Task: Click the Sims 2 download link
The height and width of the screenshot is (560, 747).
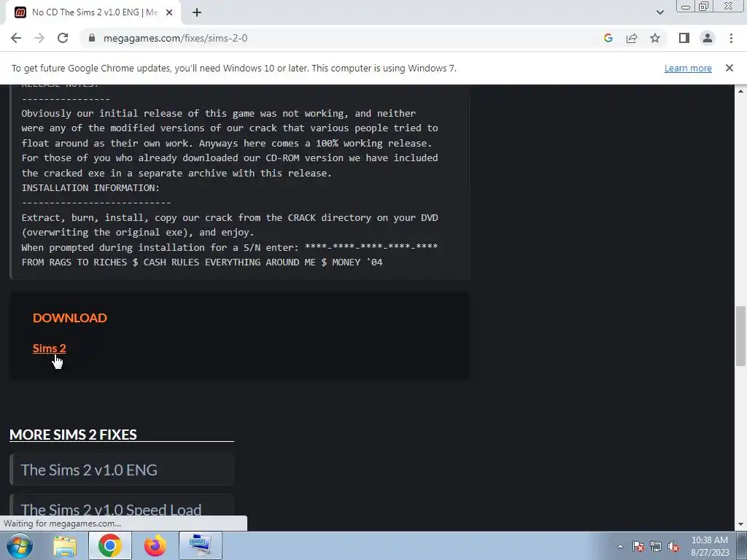Action: point(50,348)
